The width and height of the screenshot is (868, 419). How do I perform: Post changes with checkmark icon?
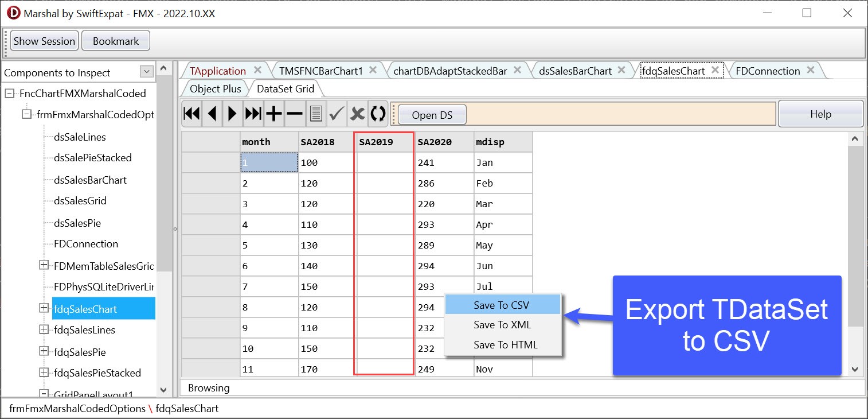tap(336, 114)
